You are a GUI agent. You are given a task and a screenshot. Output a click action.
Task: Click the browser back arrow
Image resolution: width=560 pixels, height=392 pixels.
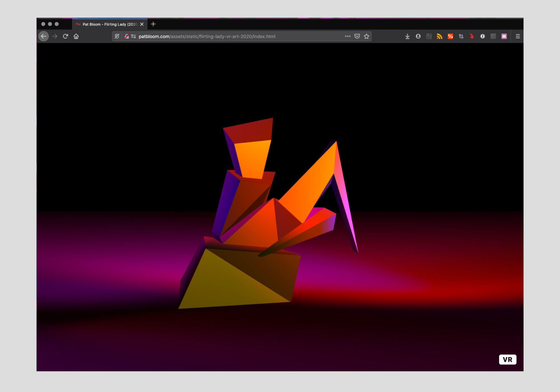[43, 36]
